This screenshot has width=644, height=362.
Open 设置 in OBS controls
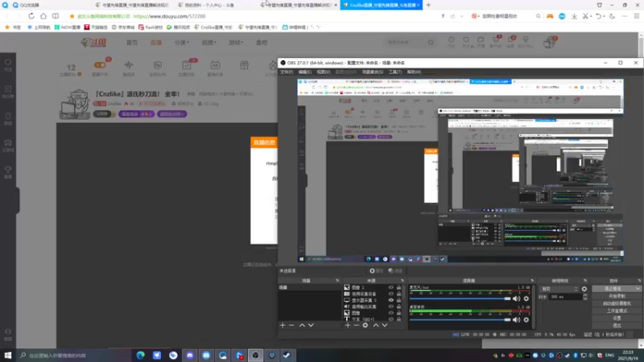(x=617, y=318)
